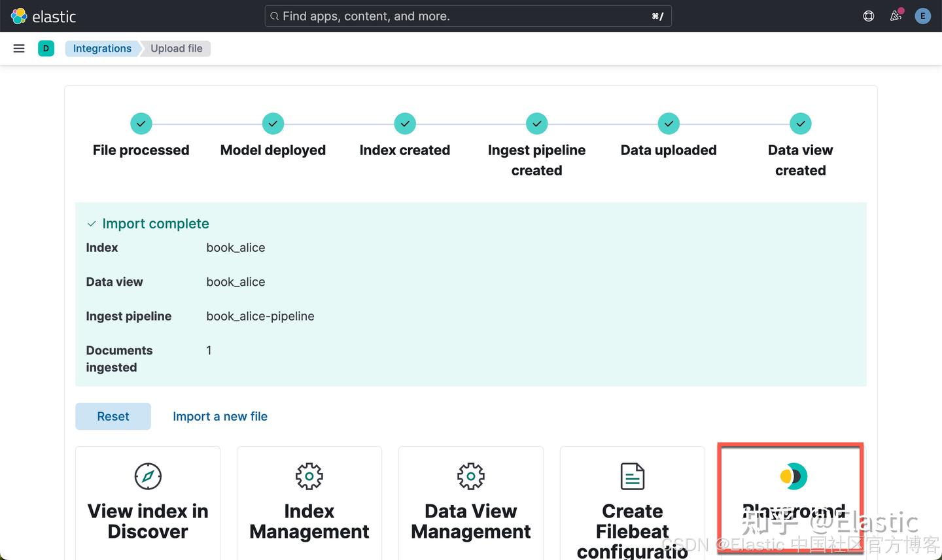
Task: Click the user profile avatar labeled E
Action: click(923, 16)
